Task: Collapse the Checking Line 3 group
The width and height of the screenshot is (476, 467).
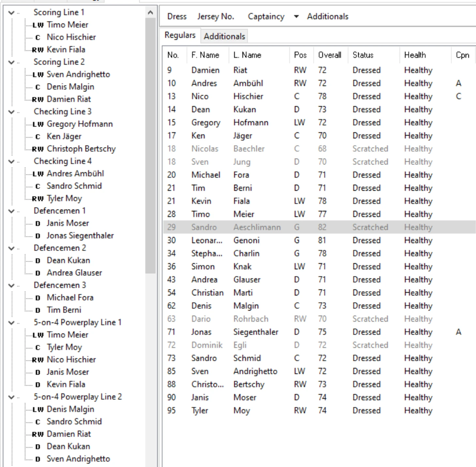Action: tap(11, 112)
